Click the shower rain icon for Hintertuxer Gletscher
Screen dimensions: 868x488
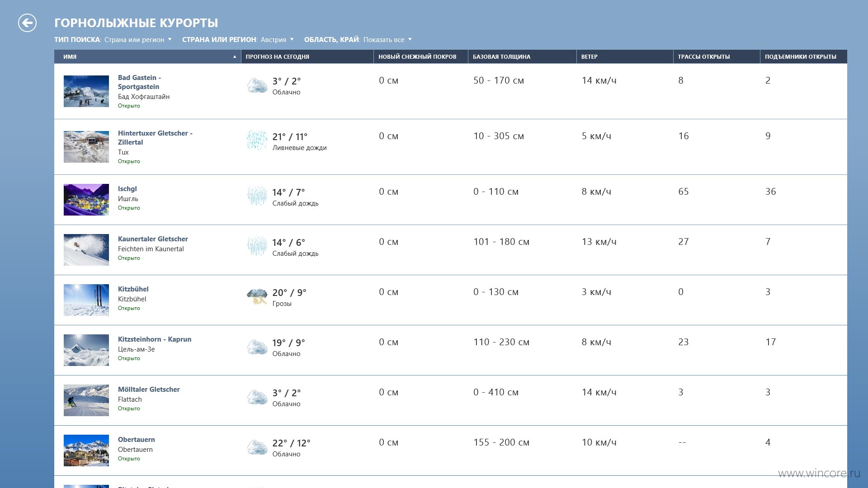click(x=257, y=141)
